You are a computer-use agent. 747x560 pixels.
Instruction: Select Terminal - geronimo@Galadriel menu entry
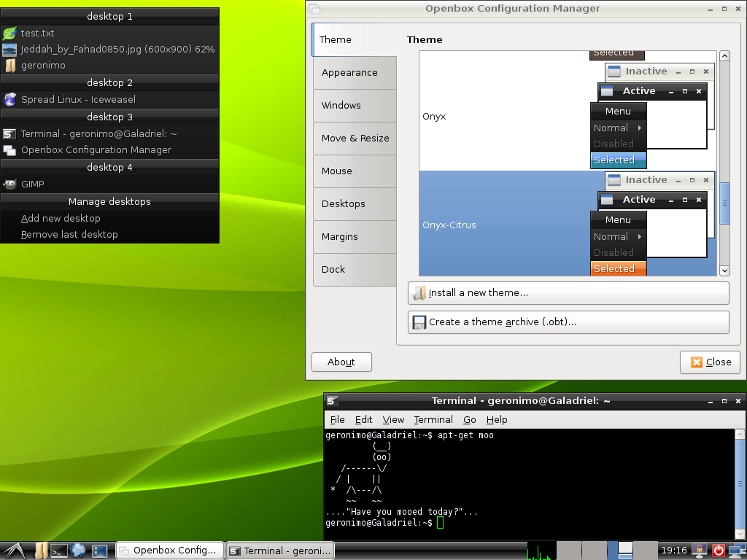(109, 134)
